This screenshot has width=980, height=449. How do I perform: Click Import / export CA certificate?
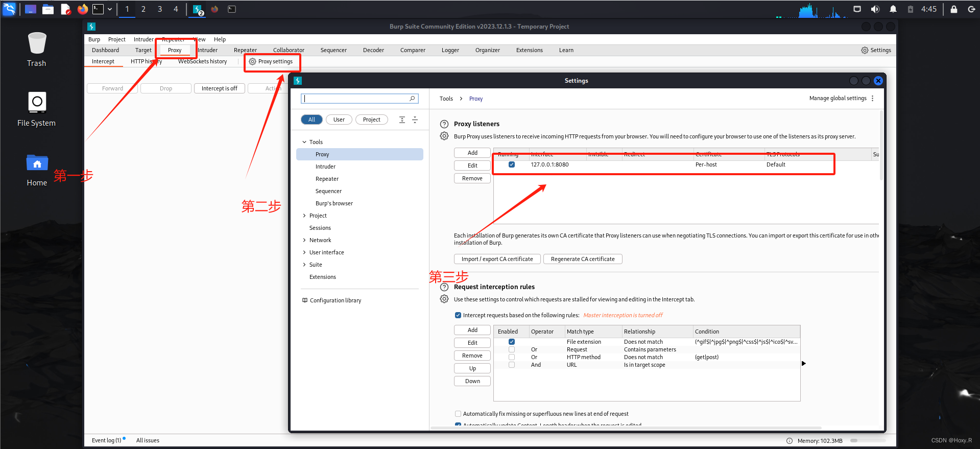(x=497, y=259)
